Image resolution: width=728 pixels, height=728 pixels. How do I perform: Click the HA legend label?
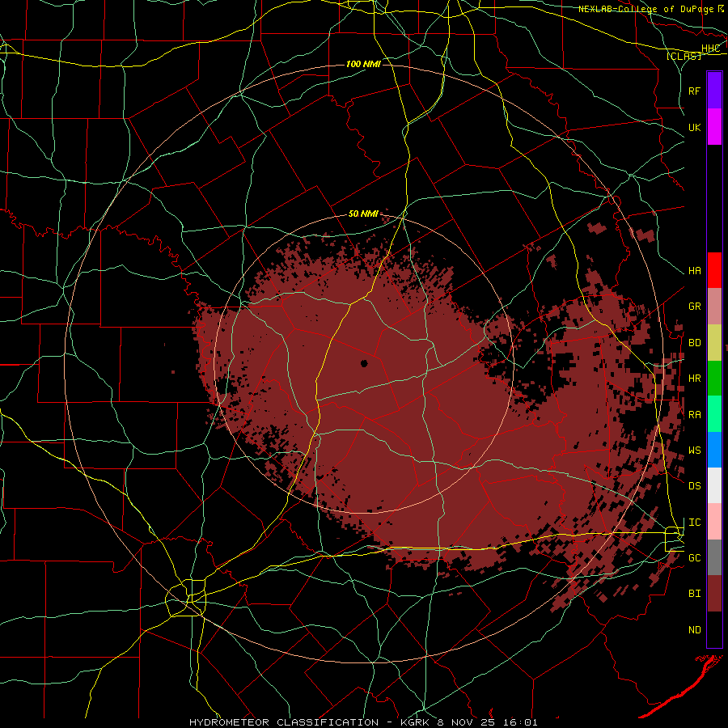tap(695, 271)
